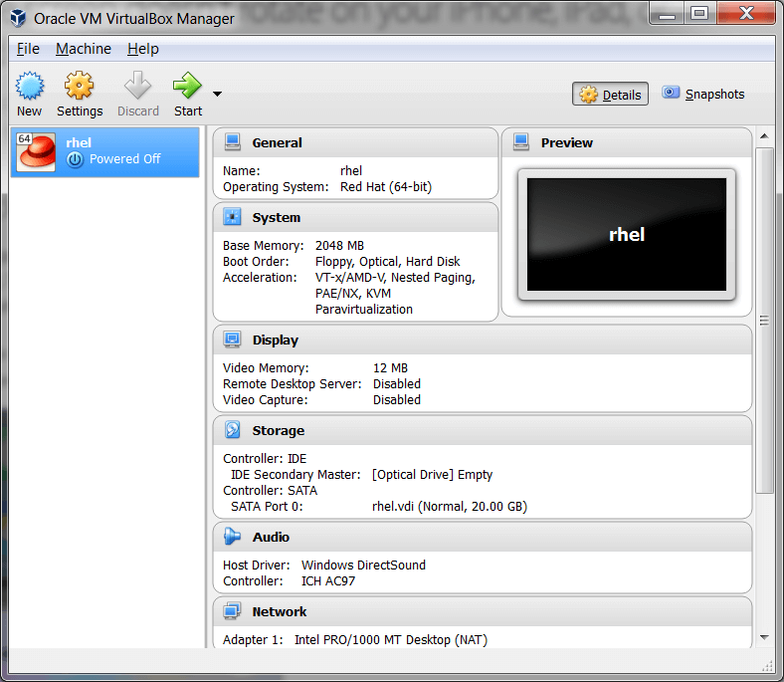Click the "KVM Paravirtualization" acceleration line
Image resolution: width=784 pixels, height=682 pixels.
364,302
